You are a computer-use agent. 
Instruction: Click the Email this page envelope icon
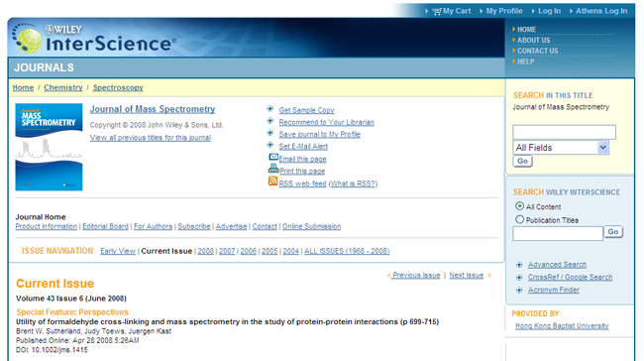(273, 157)
